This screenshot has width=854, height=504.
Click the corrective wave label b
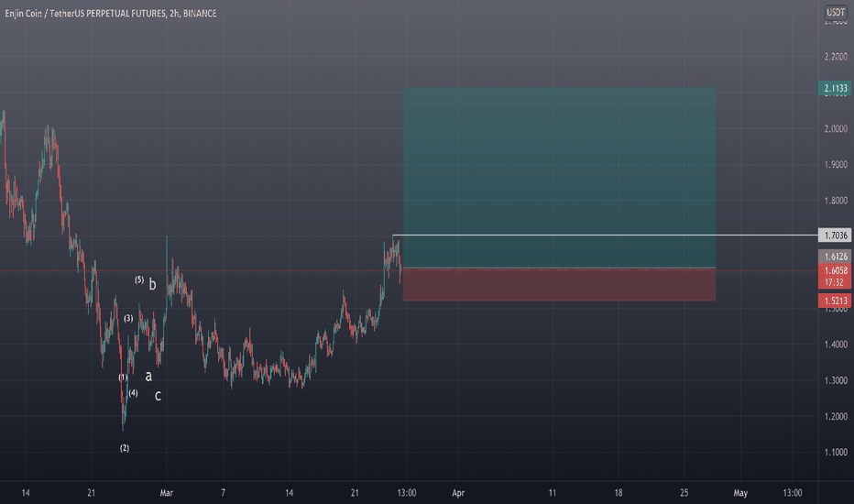point(152,284)
